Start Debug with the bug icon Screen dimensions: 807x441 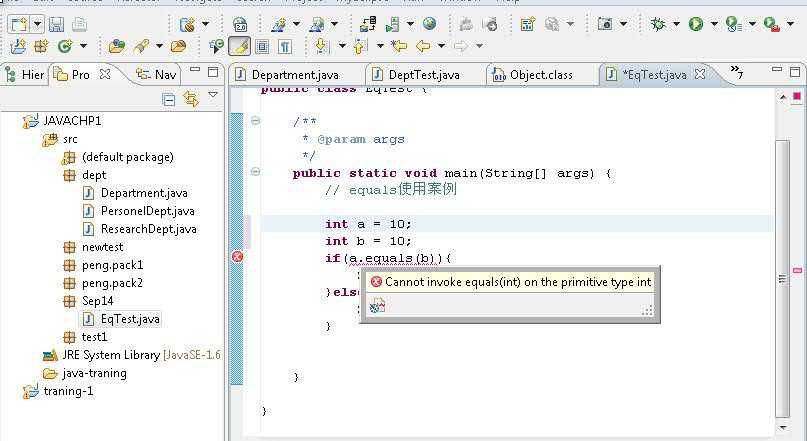tap(657, 24)
